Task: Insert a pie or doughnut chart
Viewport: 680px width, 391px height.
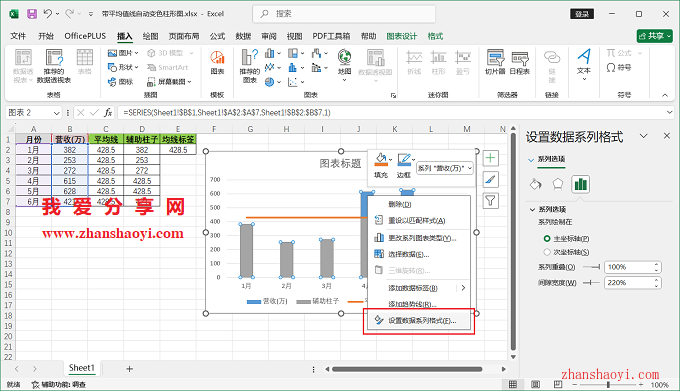Action: [x=272, y=82]
